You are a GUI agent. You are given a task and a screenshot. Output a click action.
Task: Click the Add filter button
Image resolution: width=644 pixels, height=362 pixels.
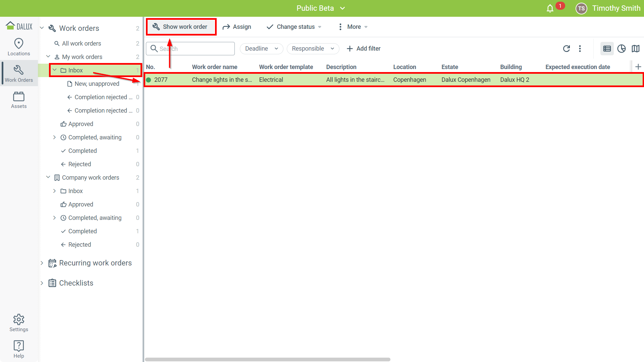[x=364, y=49]
